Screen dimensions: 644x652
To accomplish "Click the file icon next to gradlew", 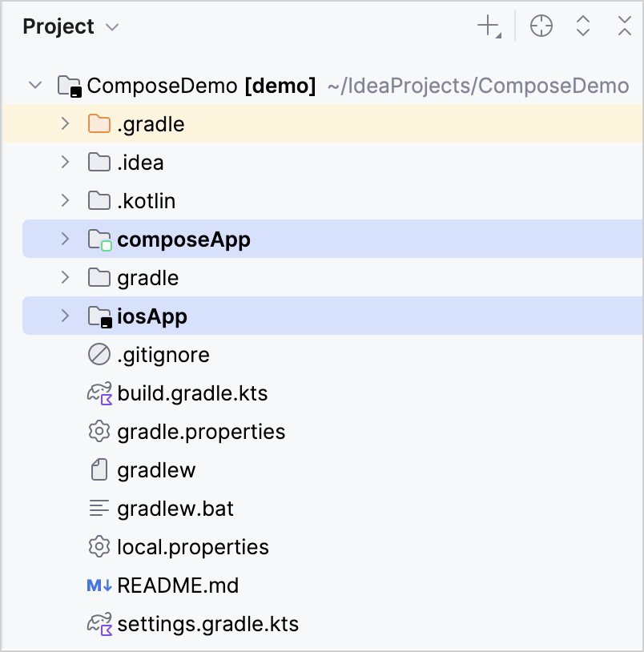I will tap(99, 469).
